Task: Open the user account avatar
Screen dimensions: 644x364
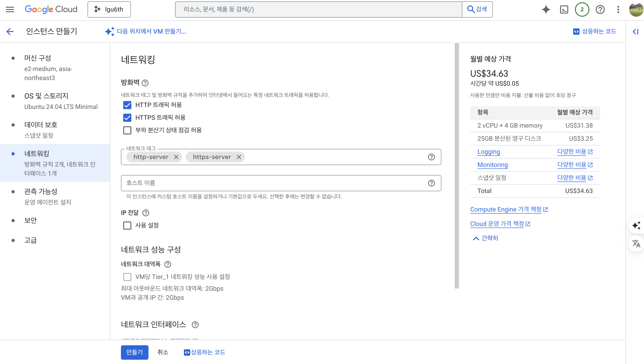Action: (636, 9)
